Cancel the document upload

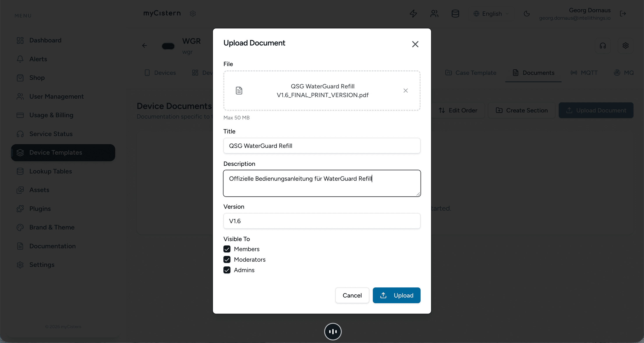pos(352,295)
